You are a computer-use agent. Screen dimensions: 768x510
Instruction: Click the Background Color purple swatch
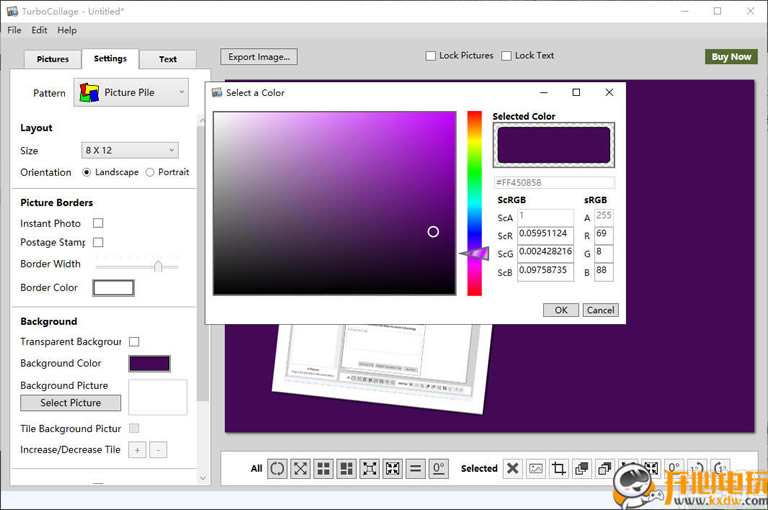point(149,364)
